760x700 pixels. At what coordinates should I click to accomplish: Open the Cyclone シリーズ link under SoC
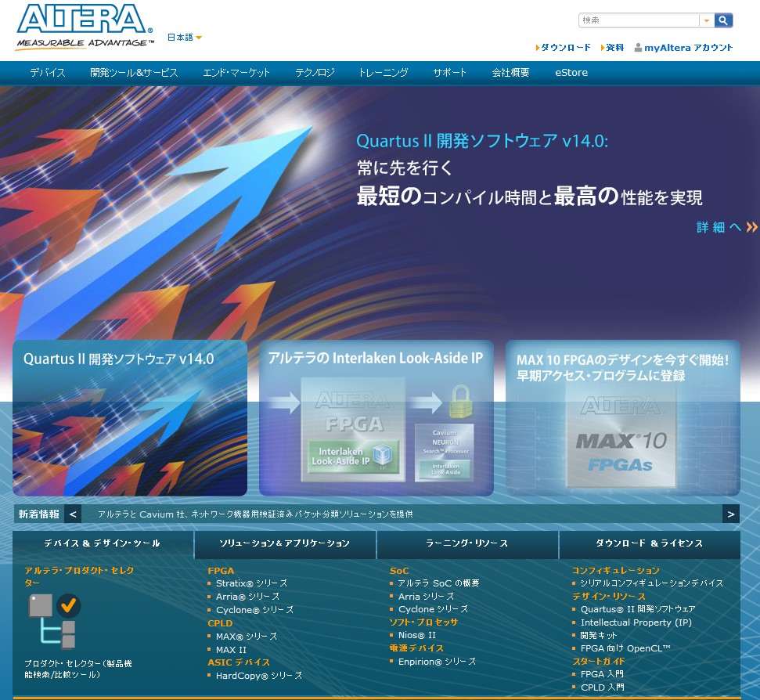coord(433,609)
